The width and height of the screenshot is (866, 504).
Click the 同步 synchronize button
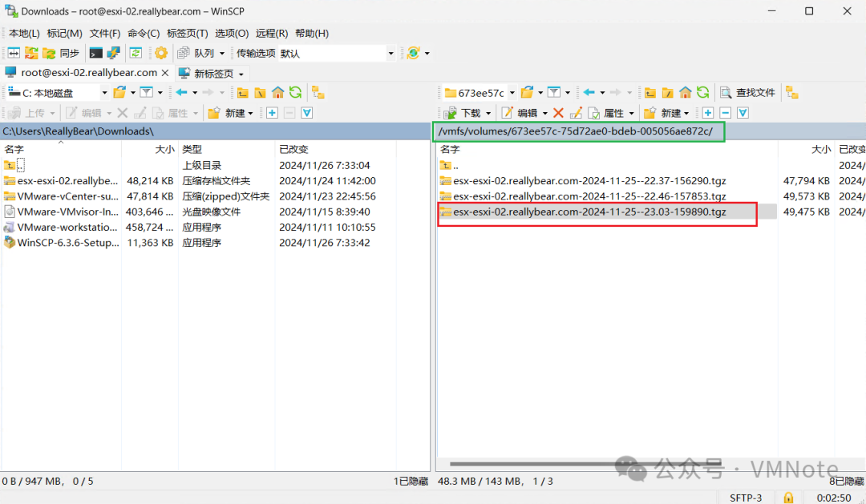pyautogui.click(x=62, y=53)
